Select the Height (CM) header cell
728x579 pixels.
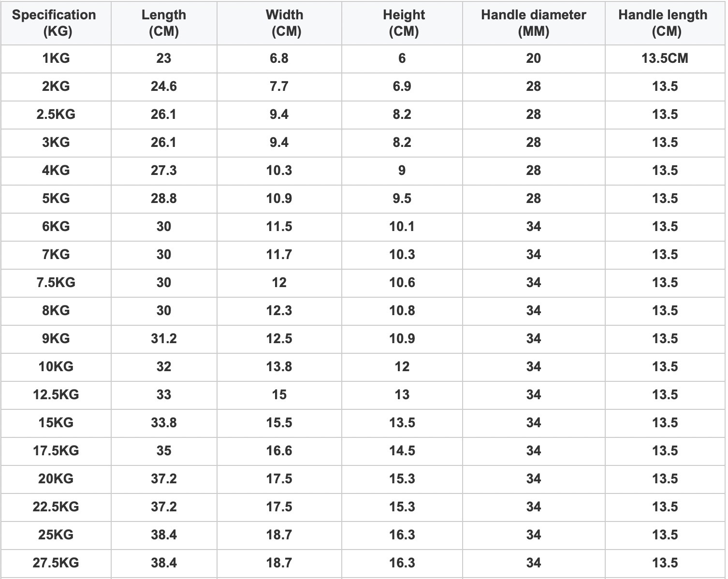tap(402, 23)
